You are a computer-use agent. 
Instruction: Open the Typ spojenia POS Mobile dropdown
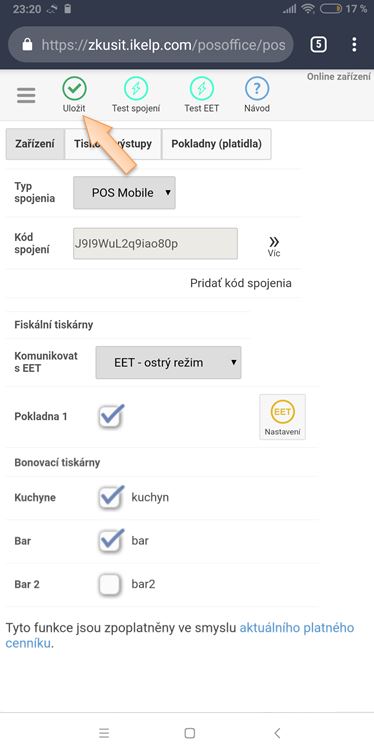tap(124, 192)
